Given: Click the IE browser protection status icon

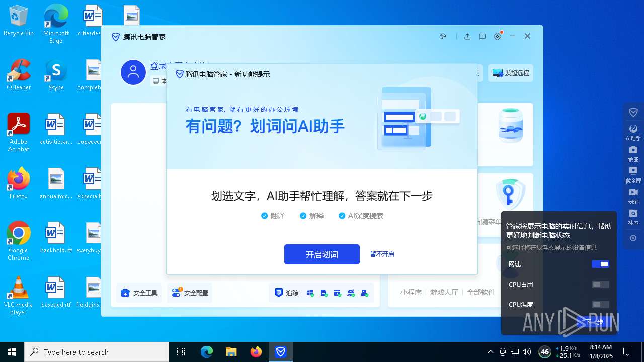Looking at the screenshot, I should pyautogui.click(x=351, y=293).
